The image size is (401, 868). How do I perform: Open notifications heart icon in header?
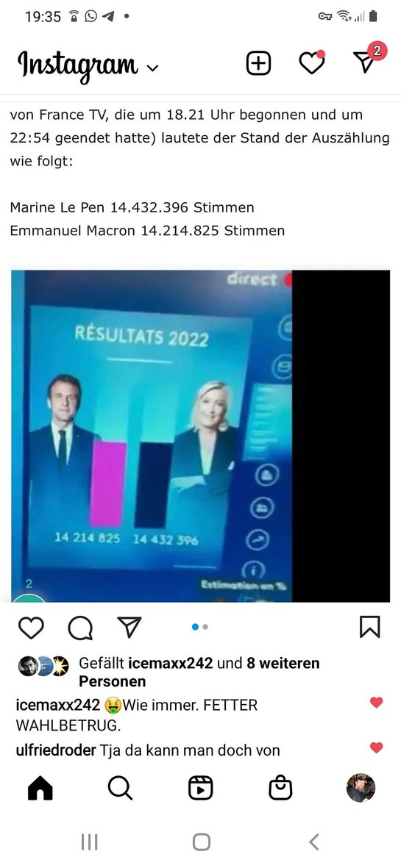tap(312, 64)
